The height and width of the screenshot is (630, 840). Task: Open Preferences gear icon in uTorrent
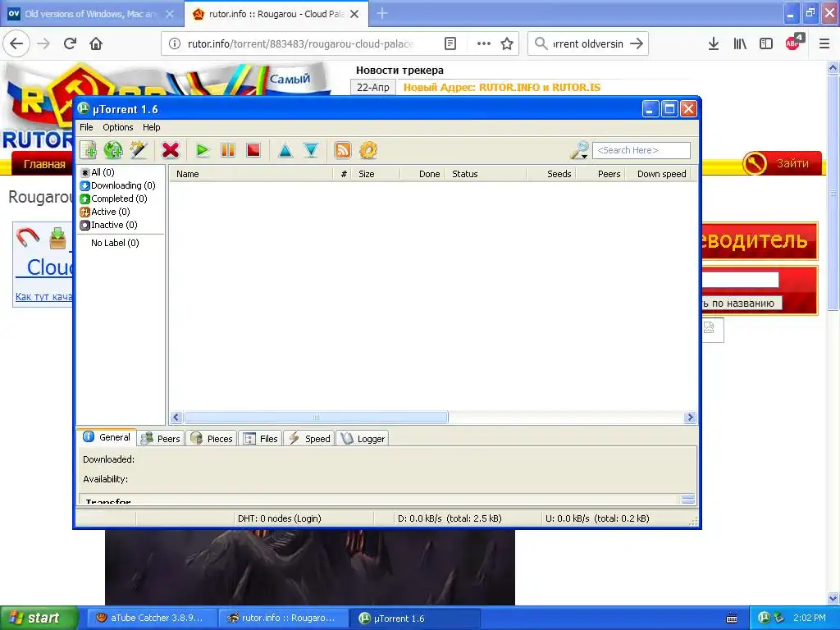[x=368, y=150]
